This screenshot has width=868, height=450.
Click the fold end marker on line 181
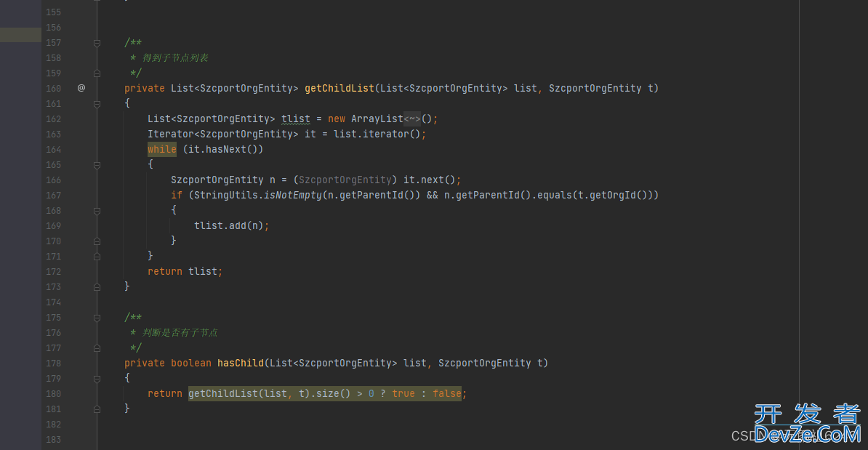97,409
